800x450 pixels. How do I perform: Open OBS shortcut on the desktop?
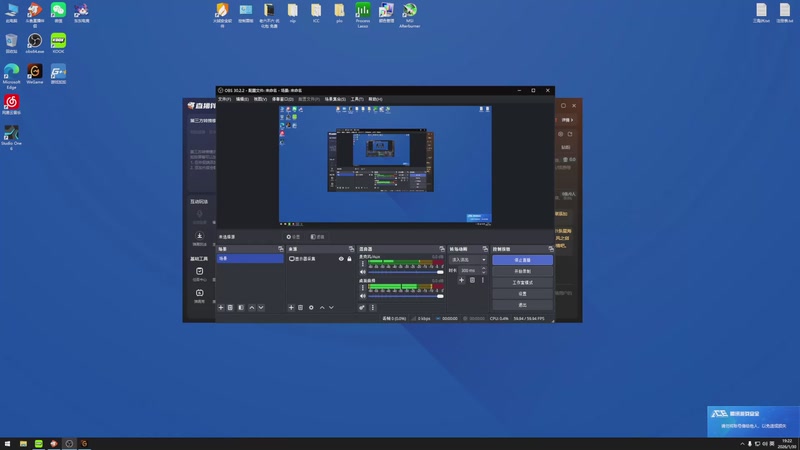point(35,43)
